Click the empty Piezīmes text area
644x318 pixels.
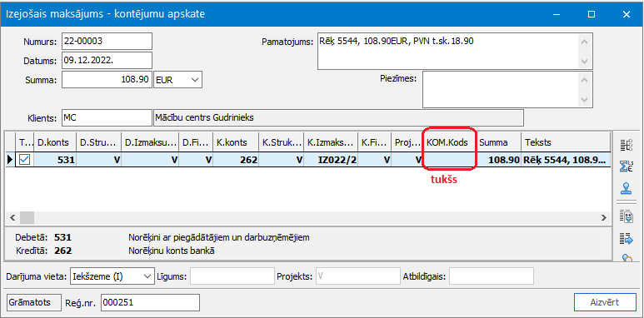point(500,89)
